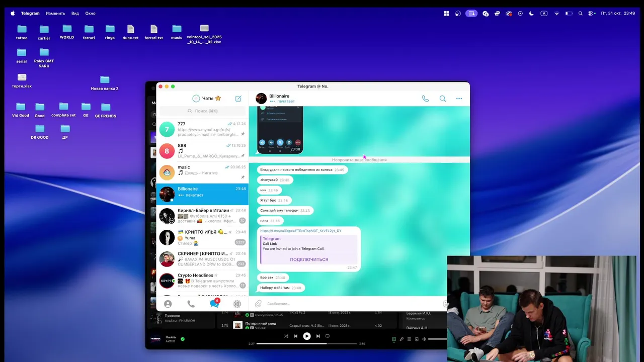Screen dimensions: 644x362
Task: Open the Изменить menu
Action: click(55, 14)
